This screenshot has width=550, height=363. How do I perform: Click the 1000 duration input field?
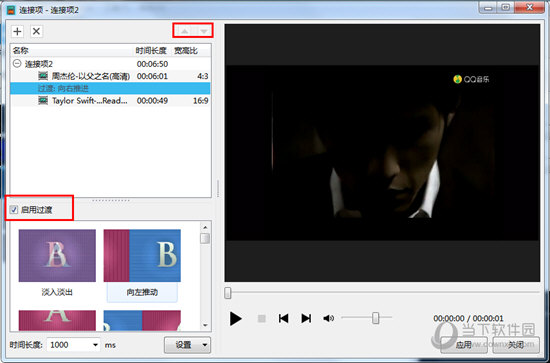click(x=69, y=345)
